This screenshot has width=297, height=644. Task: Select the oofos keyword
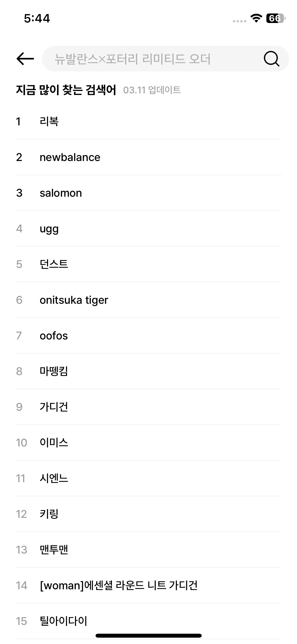tap(148, 336)
